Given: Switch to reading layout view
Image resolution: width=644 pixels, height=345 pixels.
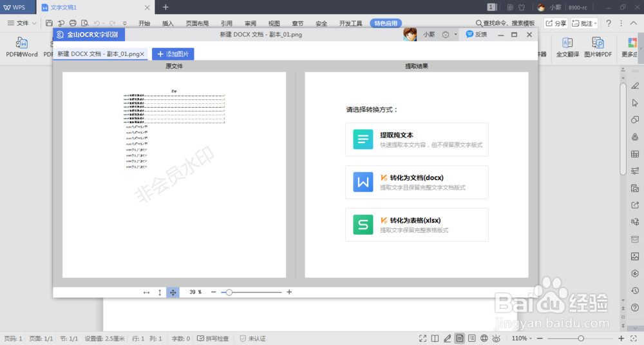Looking at the screenshot, I should pos(435,339).
